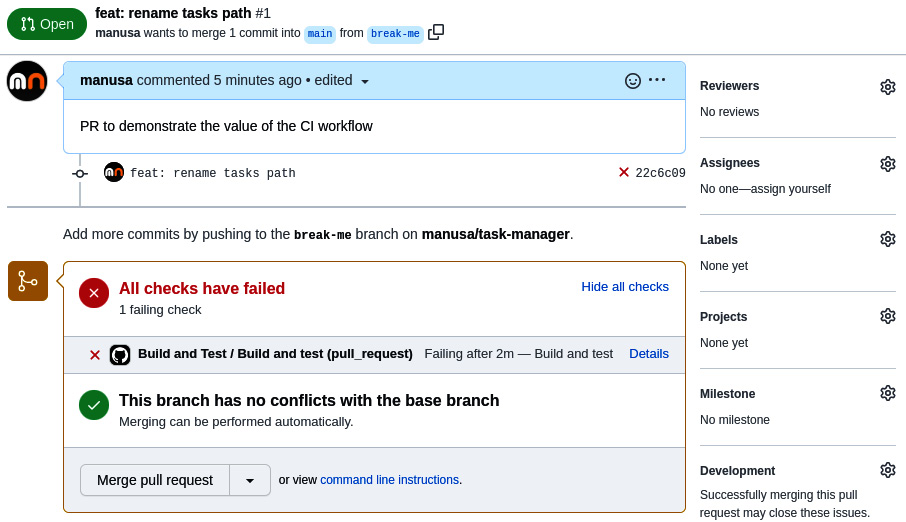Click the Merge pull request button
This screenshot has width=906, height=522.
point(155,480)
